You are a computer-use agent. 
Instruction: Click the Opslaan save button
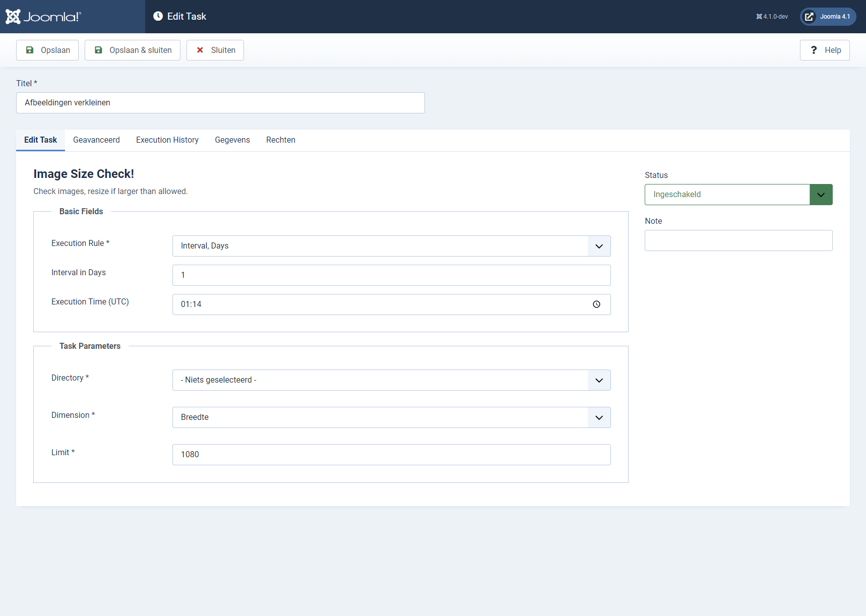click(x=47, y=50)
